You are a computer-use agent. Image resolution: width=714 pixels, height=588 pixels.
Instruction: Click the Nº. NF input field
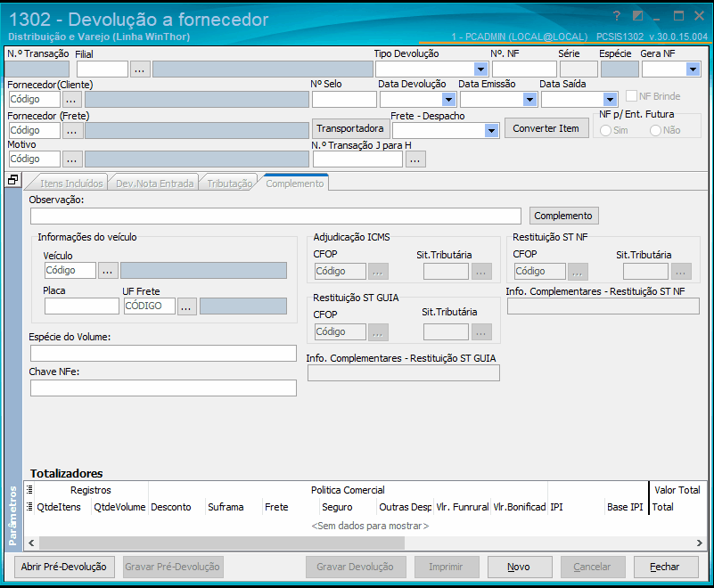tap(524, 69)
